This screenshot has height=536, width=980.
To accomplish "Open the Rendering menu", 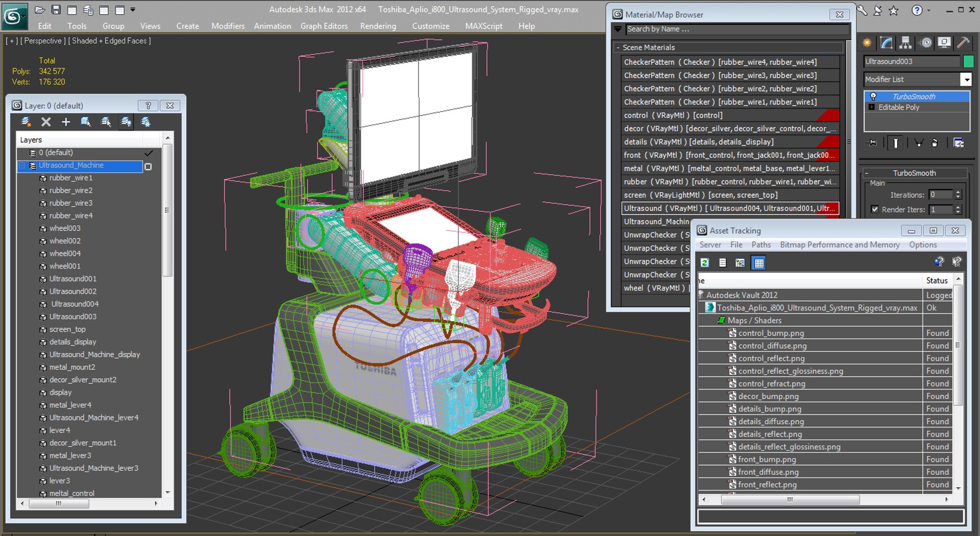I will [x=378, y=26].
